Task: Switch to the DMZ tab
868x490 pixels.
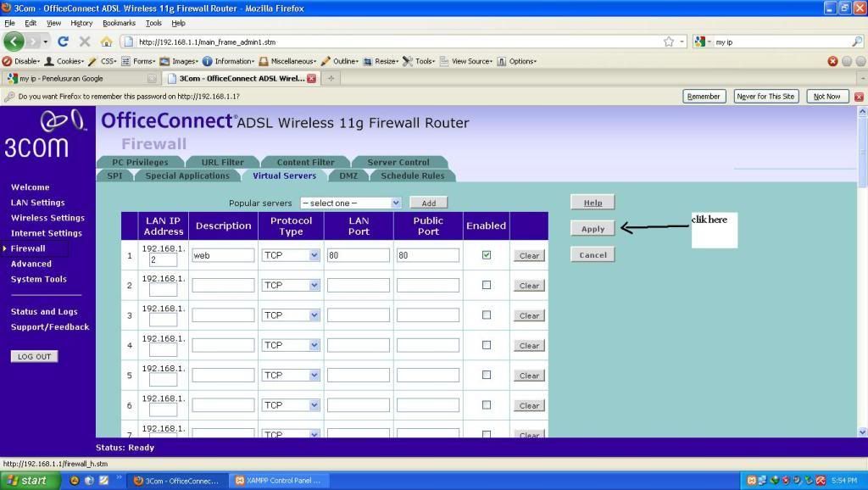Action: tap(348, 175)
